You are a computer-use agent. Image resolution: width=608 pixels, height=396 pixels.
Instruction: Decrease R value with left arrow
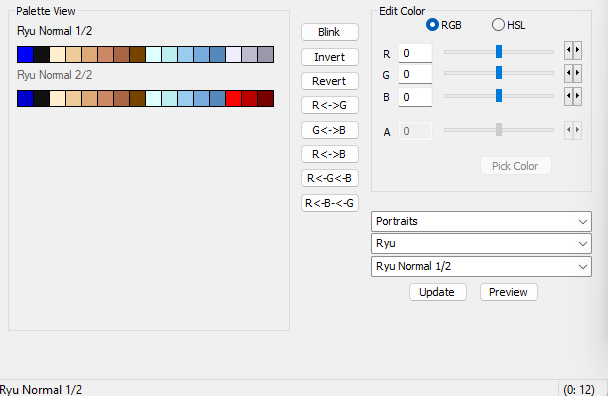(568, 50)
